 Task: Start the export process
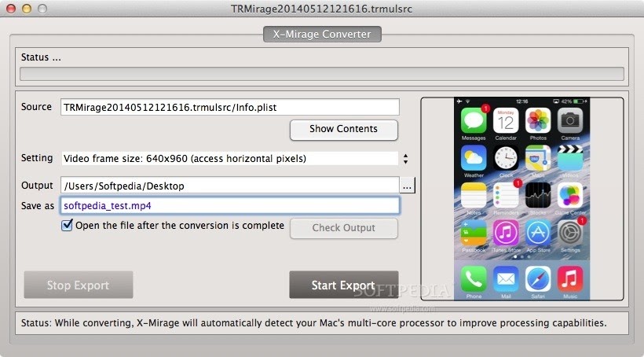pyautogui.click(x=344, y=285)
